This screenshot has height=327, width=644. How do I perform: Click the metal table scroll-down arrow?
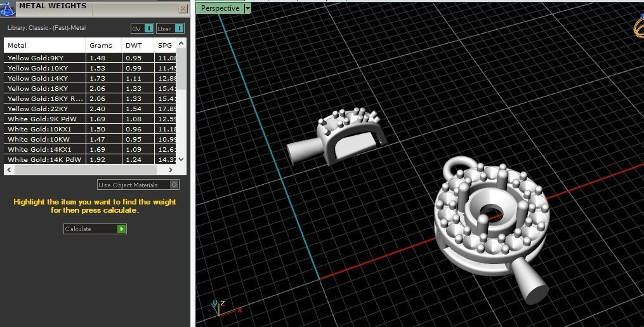[181, 159]
